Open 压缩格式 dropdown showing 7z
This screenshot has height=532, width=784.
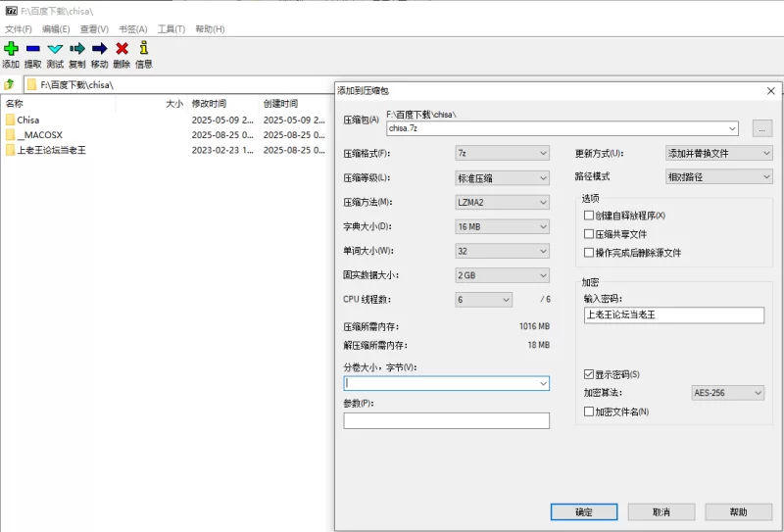tap(502, 153)
